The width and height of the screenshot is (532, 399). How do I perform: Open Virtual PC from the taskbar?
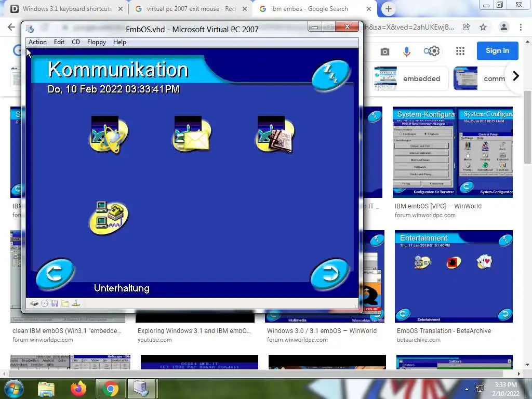point(141,389)
